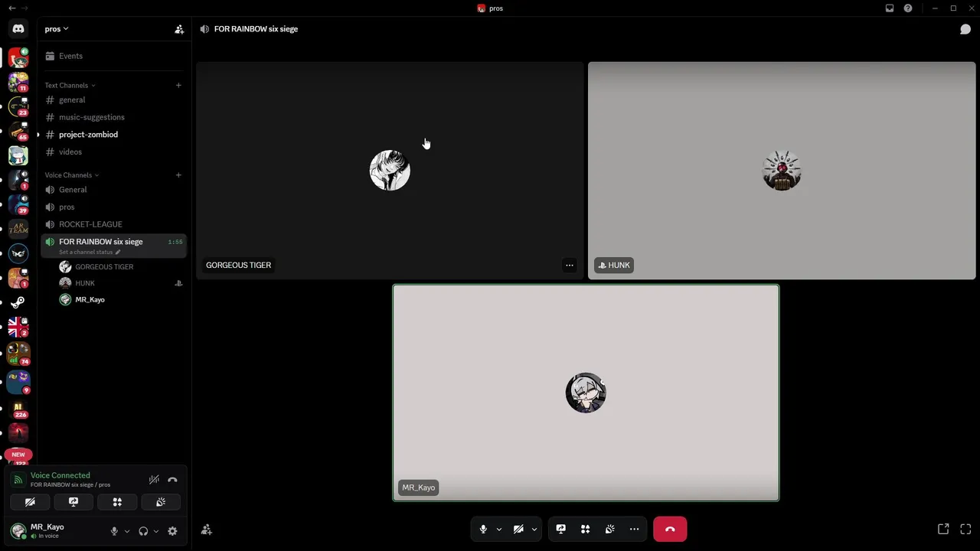Focus the MR_Kayo video tile avatar

coord(586,393)
